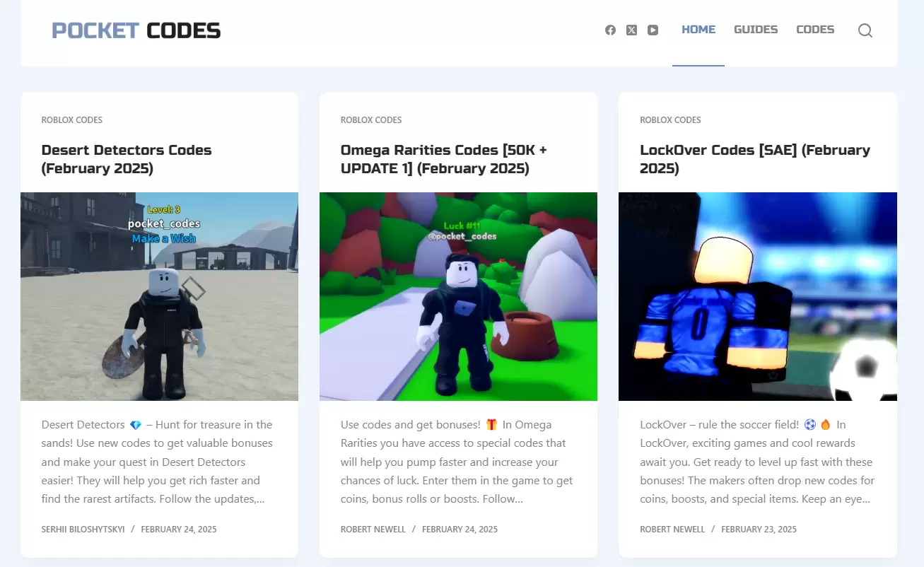Click the Desert Detectors excerpt text

tap(157, 462)
